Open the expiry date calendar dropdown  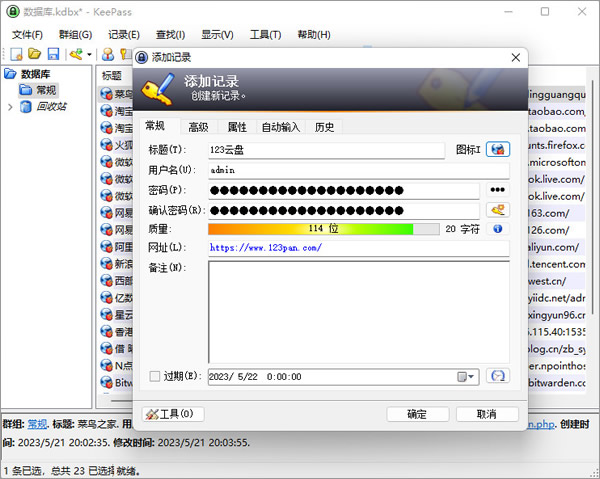click(466, 377)
